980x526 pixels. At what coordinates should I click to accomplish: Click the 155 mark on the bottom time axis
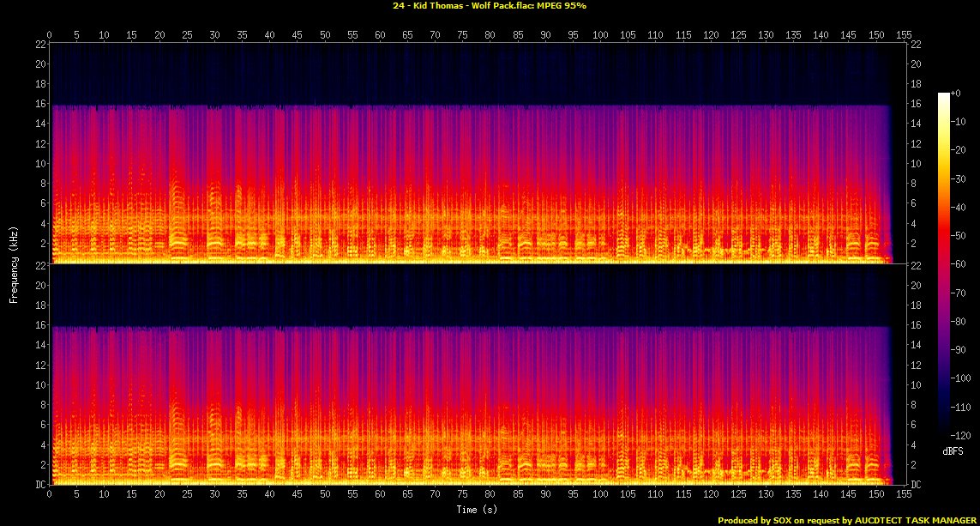903,496
